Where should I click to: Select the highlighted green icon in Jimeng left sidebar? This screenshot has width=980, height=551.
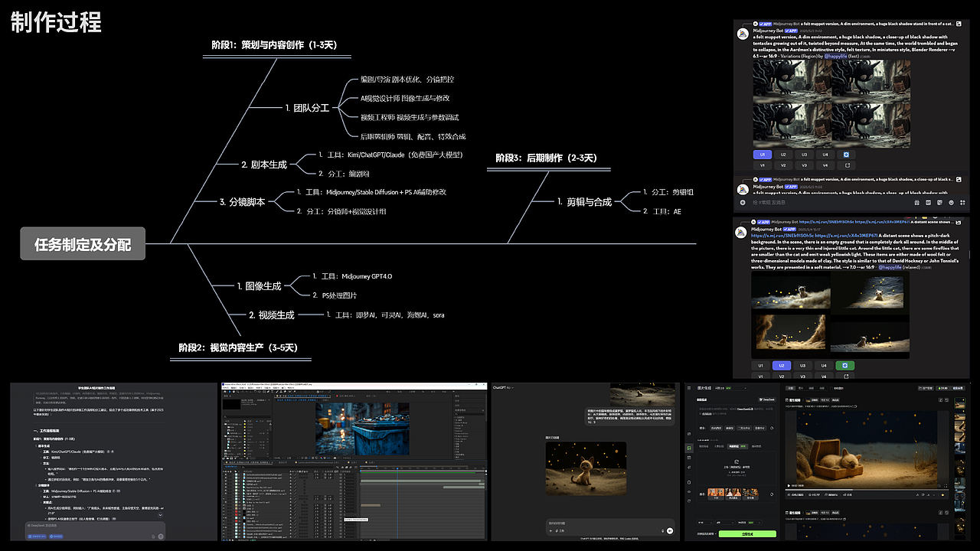tap(689, 448)
